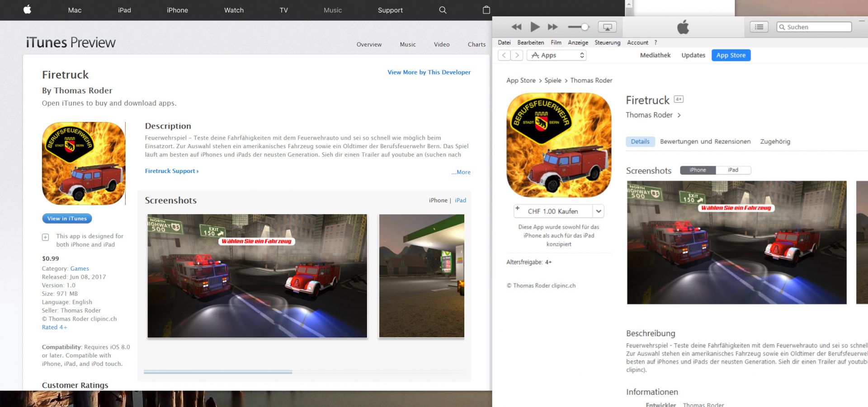Screen dimensions: 868x407
Task: Open the AirPlay display icon
Action: tap(607, 27)
